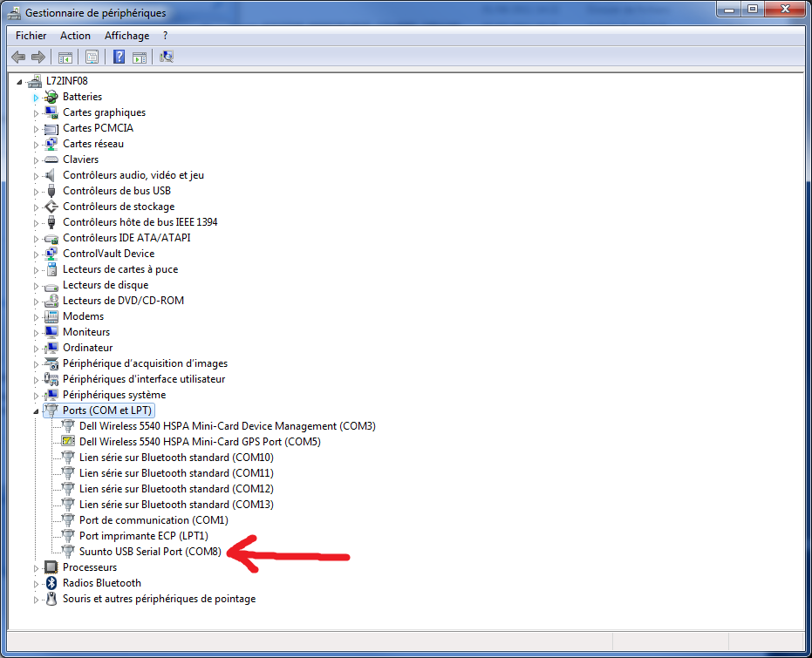Expand the Cartes graphiques node
Image resolution: width=812 pixels, height=658 pixels.
pyautogui.click(x=36, y=112)
